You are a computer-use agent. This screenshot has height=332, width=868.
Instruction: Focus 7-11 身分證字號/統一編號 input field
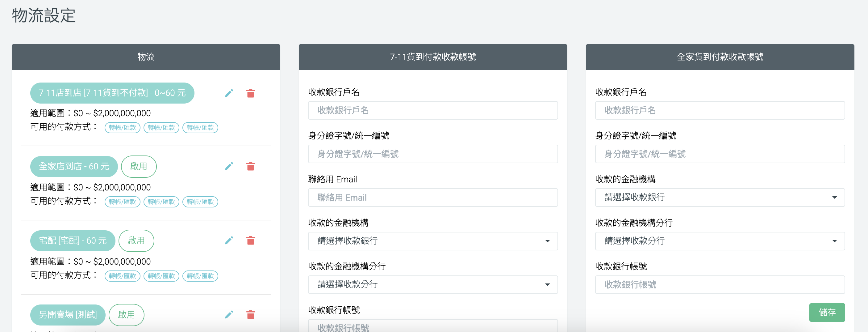pos(433,154)
